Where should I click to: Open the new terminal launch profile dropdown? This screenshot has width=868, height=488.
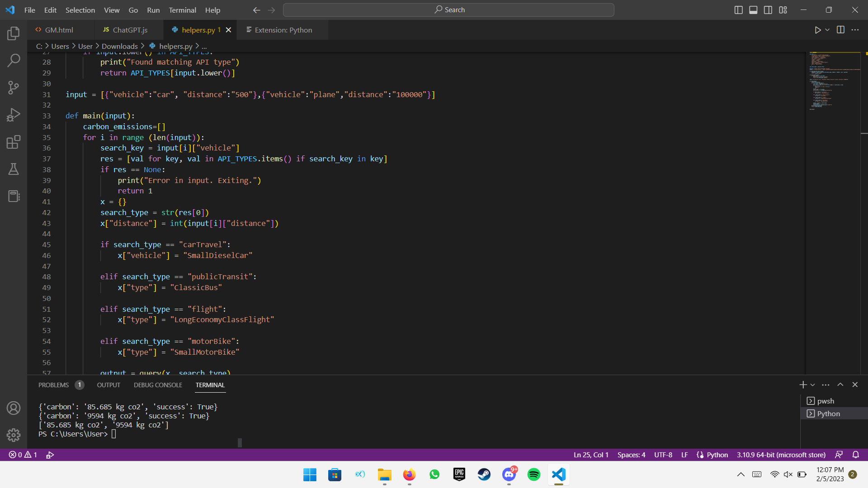(813, 385)
